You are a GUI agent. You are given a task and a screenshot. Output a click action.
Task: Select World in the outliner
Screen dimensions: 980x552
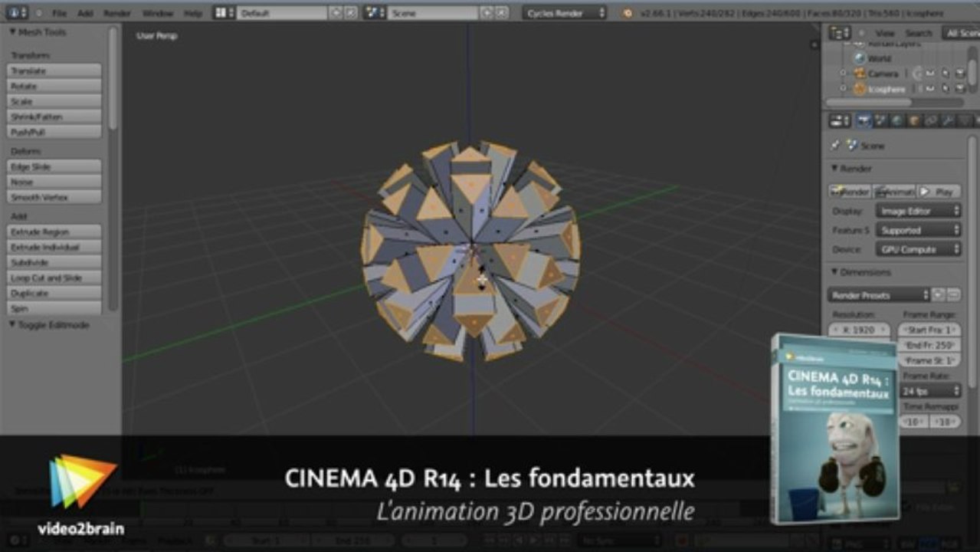(879, 58)
